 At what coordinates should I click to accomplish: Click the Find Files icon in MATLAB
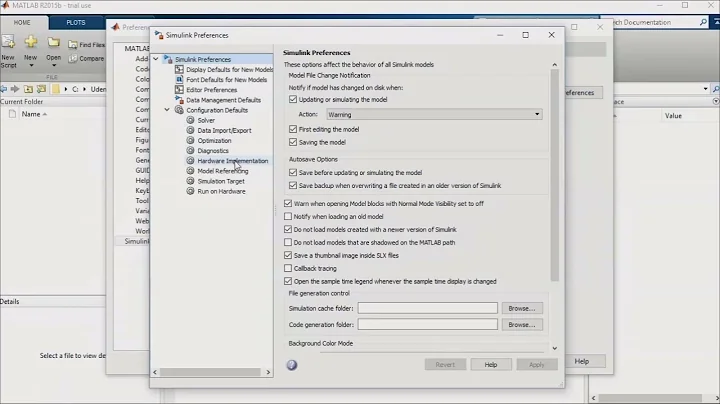tap(73, 45)
